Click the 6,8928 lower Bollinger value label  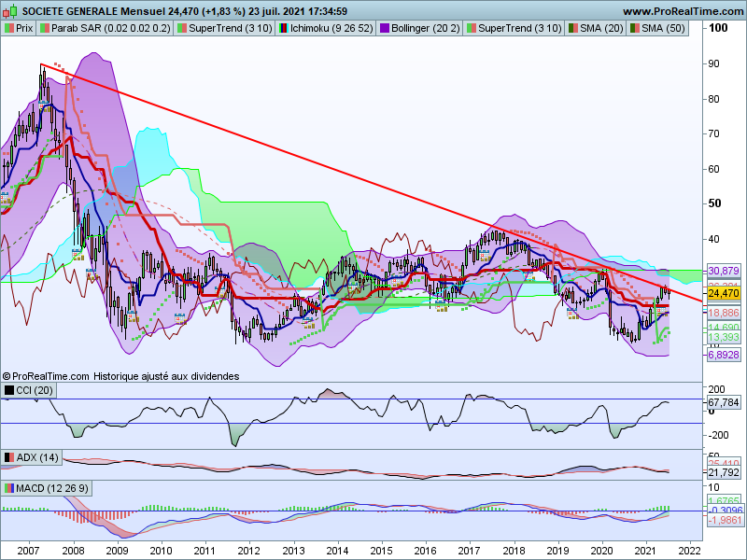[723, 355]
